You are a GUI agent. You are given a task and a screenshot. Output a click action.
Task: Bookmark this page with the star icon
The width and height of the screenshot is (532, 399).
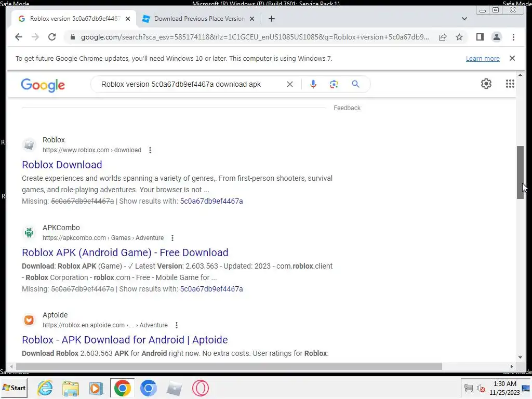pos(459,37)
